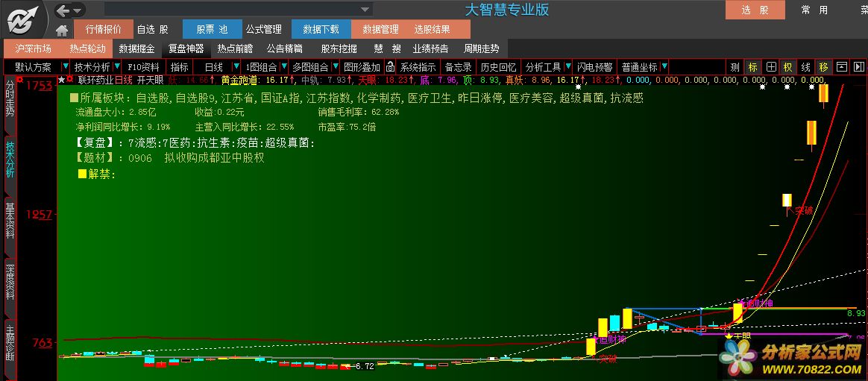Select 沪深市场 submenu tab
The image size is (868, 381).
[x=34, y=48]
